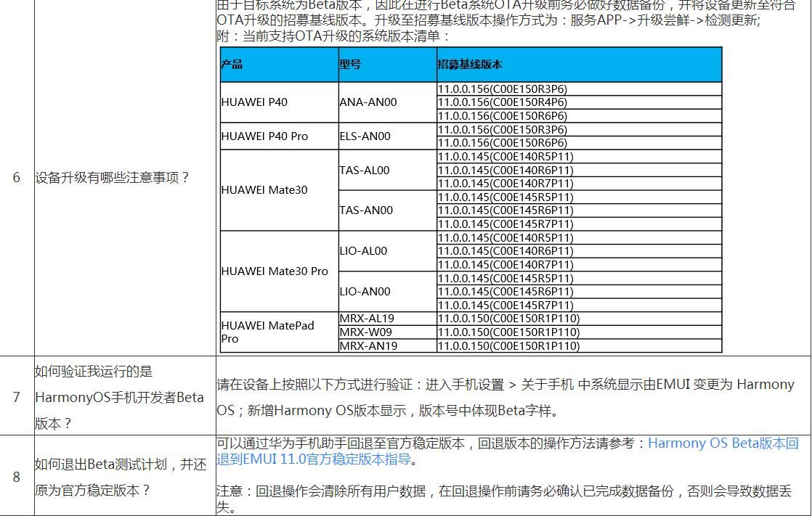Click the 型号 column header

click(x=387, y=65)
